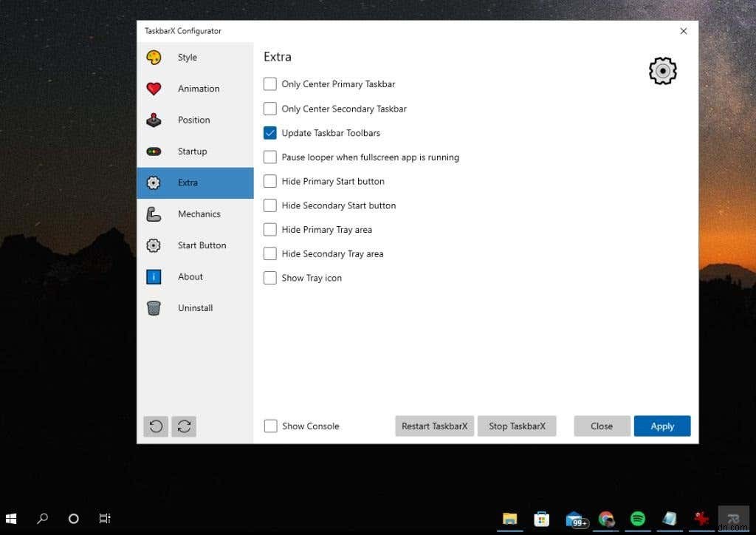Select the Mechanics lever icon
756x535 pixels.
[x=155, y=214]
